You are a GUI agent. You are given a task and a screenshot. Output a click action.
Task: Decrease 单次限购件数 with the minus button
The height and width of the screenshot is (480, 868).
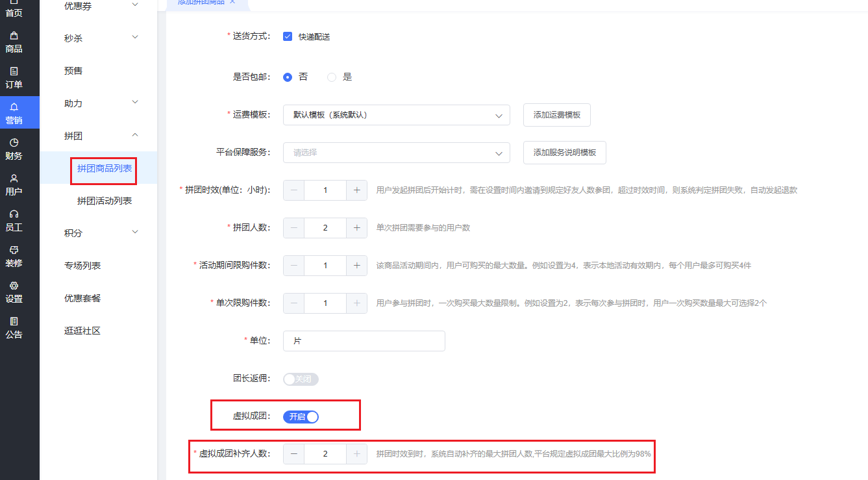point(293,303)
